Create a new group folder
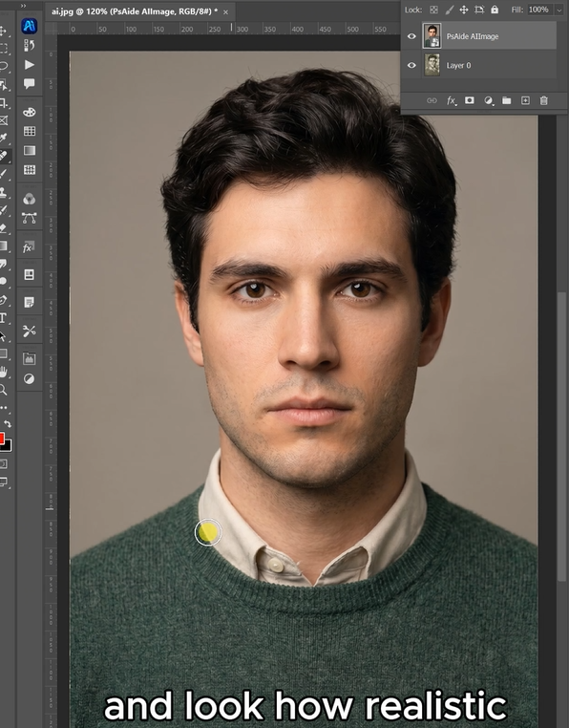The width and height of the screenshot is (569, 728). point(507,100)
